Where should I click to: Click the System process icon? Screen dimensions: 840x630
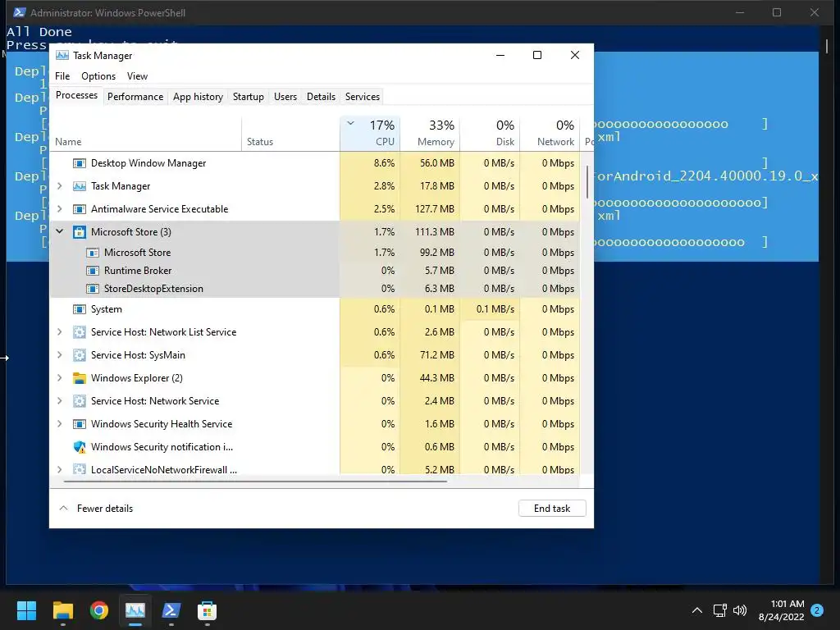80,309
